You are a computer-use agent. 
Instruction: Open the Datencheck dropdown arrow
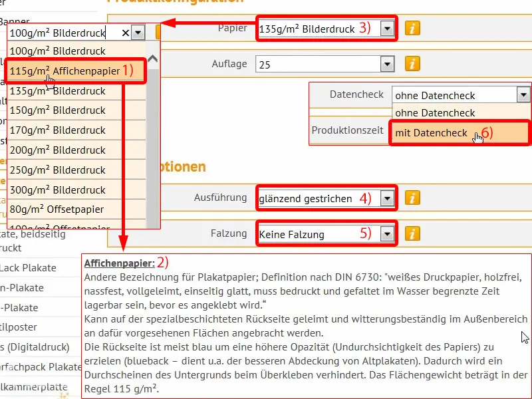click(523, 95)
